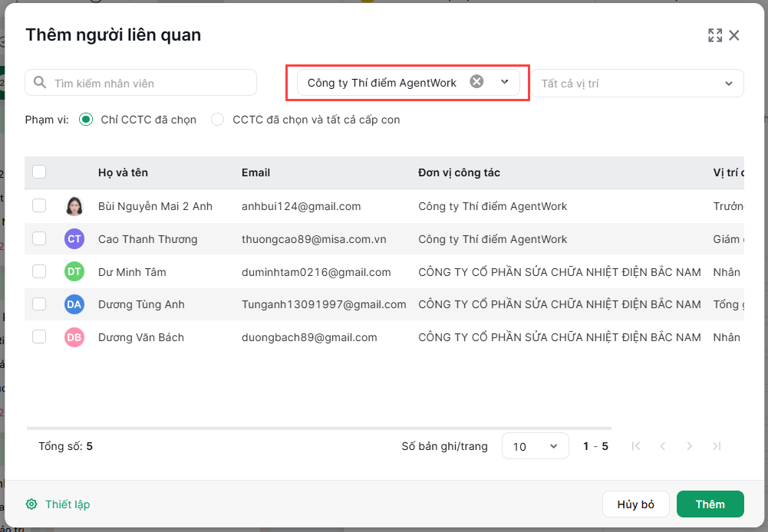The image size is (768, 532).
Task: Jump to the last page icon
Action: click(717, 446)
